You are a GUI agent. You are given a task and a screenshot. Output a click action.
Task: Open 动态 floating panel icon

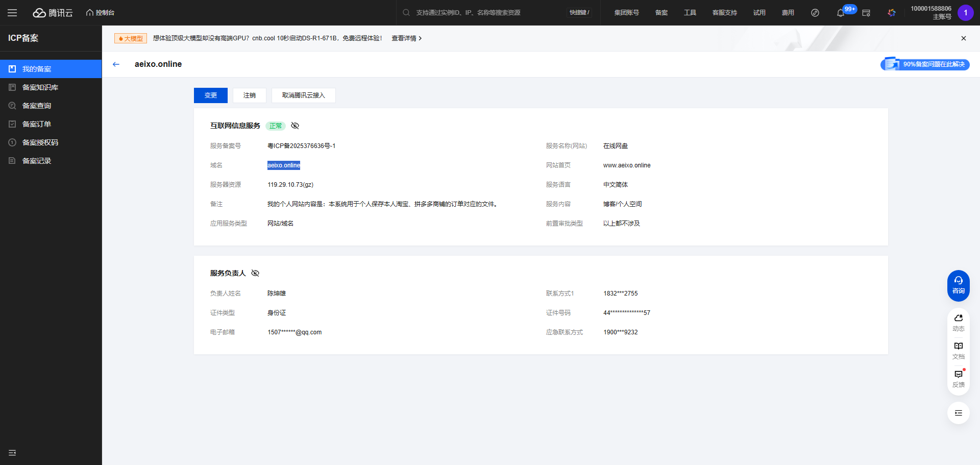point(959,323)
